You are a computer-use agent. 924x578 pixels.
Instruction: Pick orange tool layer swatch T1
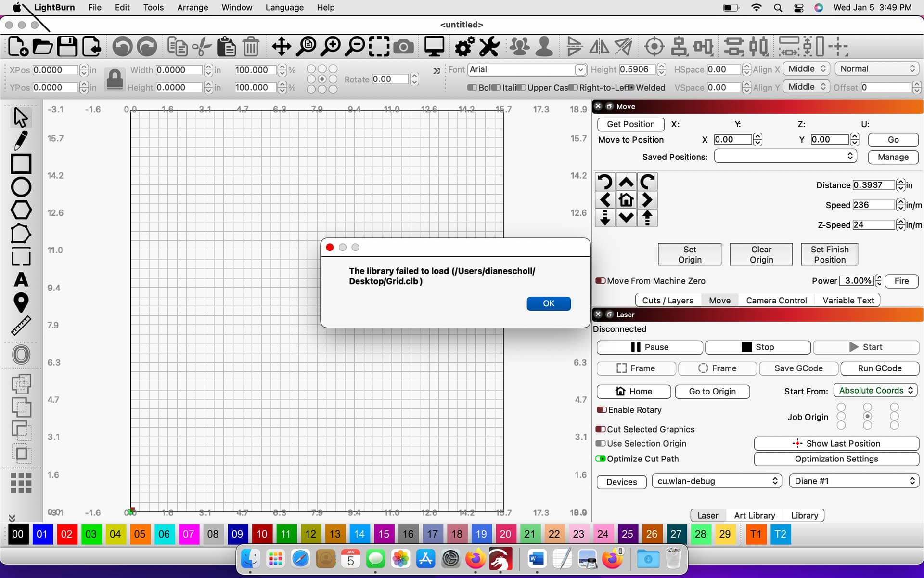(756, 534)
